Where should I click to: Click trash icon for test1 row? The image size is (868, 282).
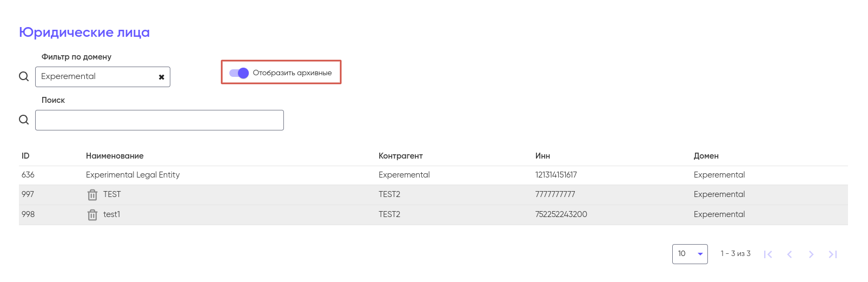coord(92,215)
